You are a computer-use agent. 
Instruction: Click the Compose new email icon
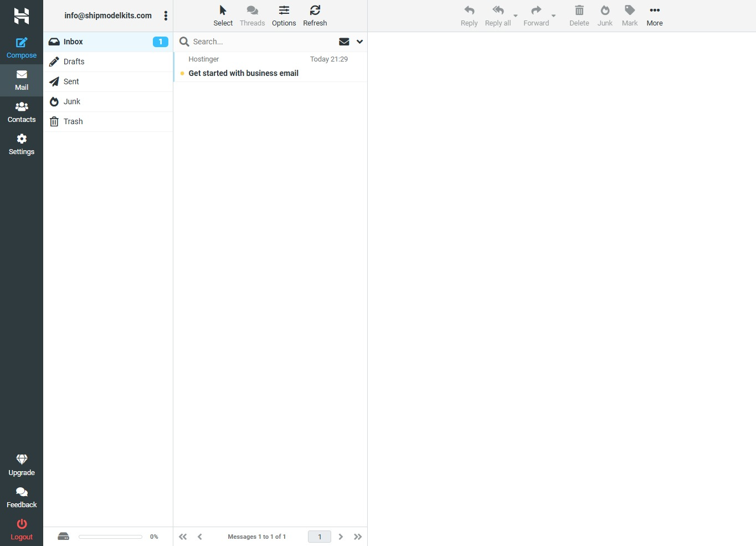[22, 43]
